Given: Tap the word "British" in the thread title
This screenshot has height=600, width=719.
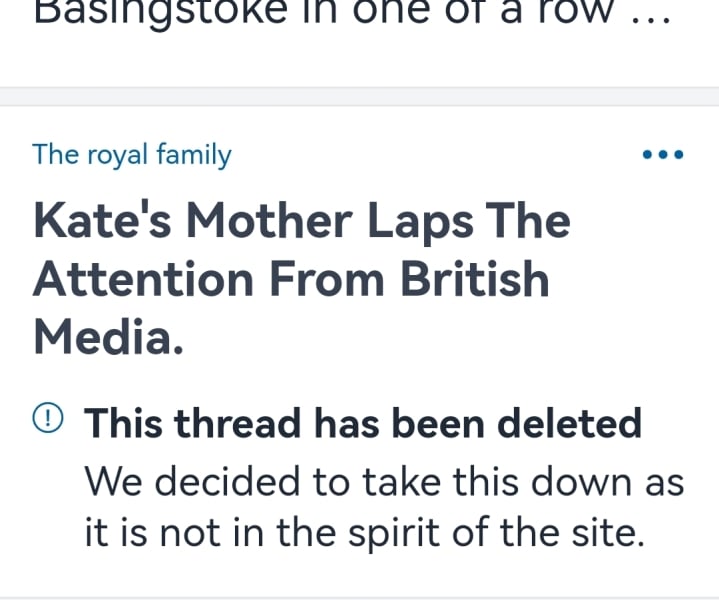Looking at the screenshot, I should click(x=475, y=280).
